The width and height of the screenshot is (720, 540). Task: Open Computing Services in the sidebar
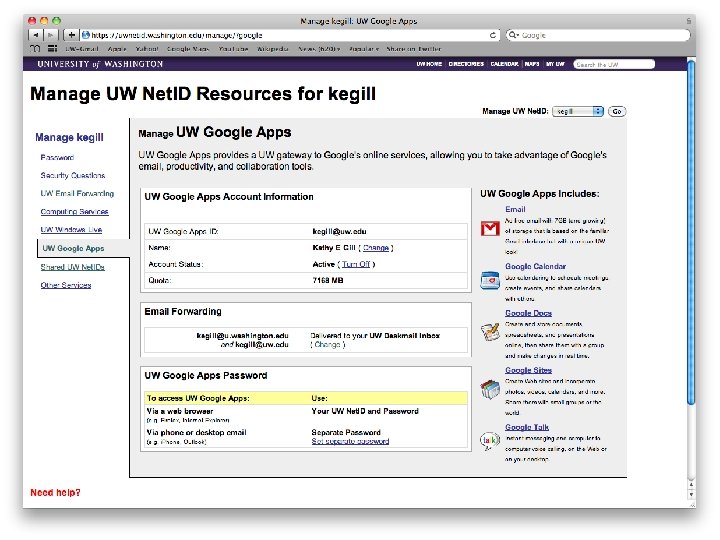click(74, 212)
